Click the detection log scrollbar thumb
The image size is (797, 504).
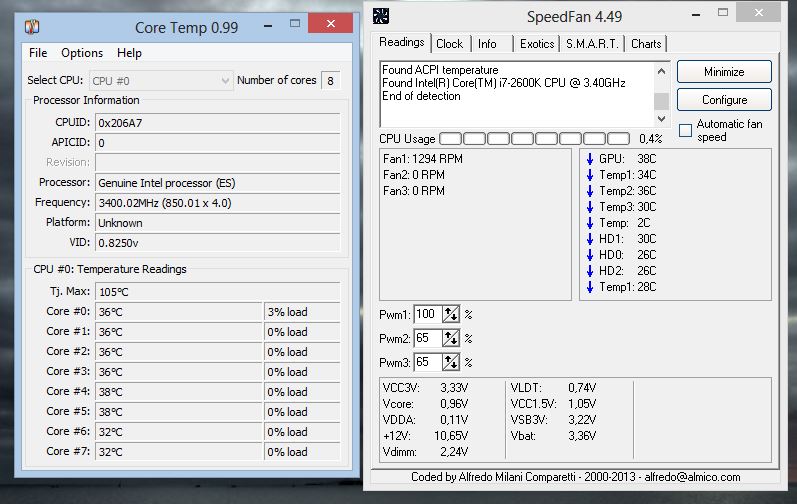661,101
